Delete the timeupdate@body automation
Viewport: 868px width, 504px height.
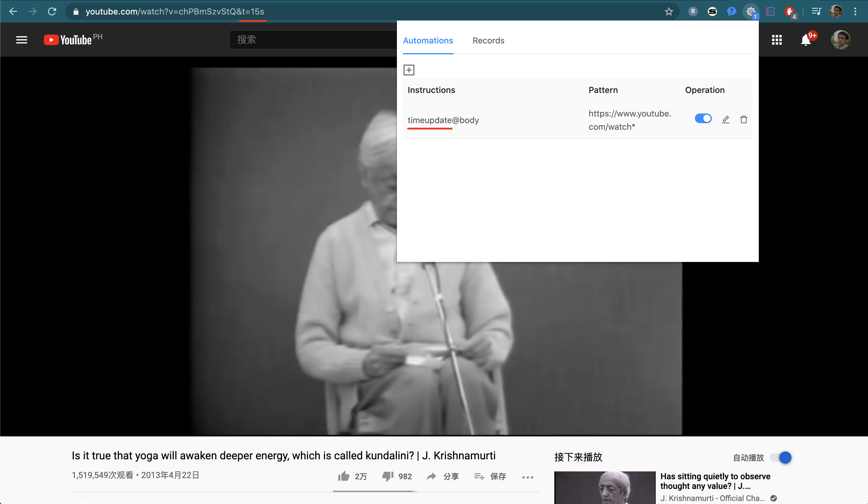point(743,119)
